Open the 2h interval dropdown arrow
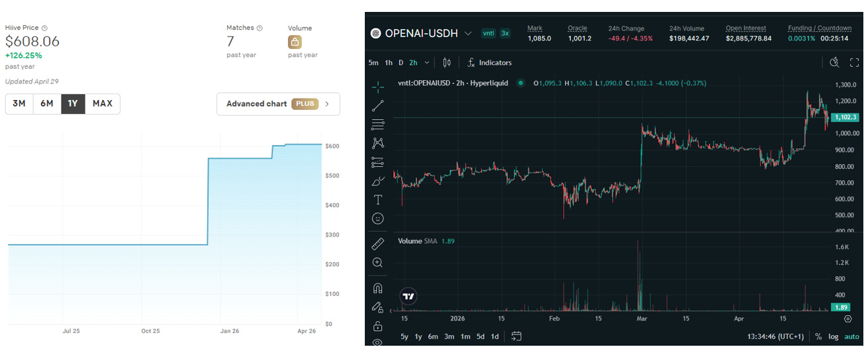Image resolution: width=868 pixels, height=353 pixels. (x=426, y=62)
